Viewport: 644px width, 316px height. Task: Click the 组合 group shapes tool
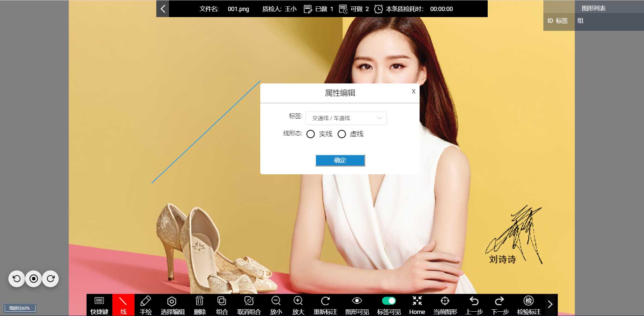(x=222, y=305)
